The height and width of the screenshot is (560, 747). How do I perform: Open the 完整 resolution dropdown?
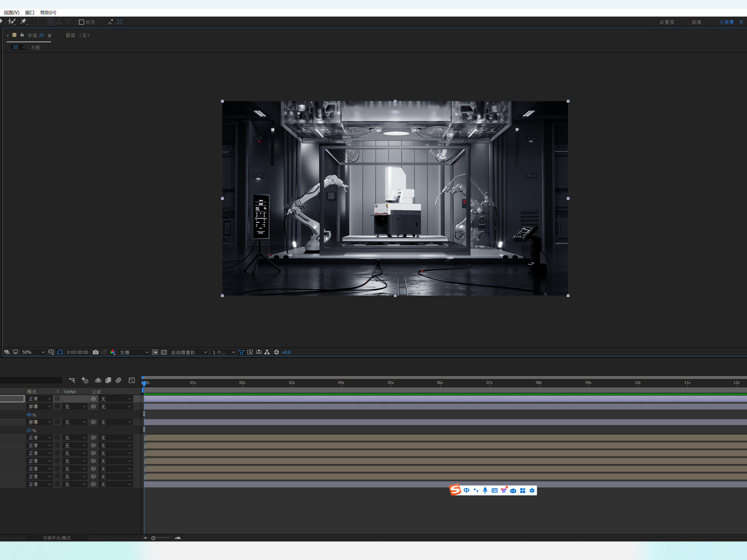click(x=134, y=352)
